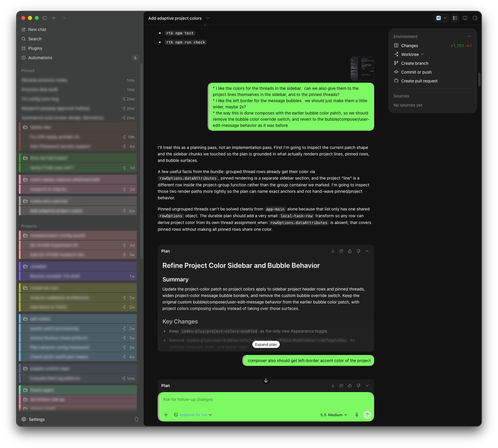498x448 pixels.
Task: Open the Changes diff view
Action: click(x=432, y=46)
